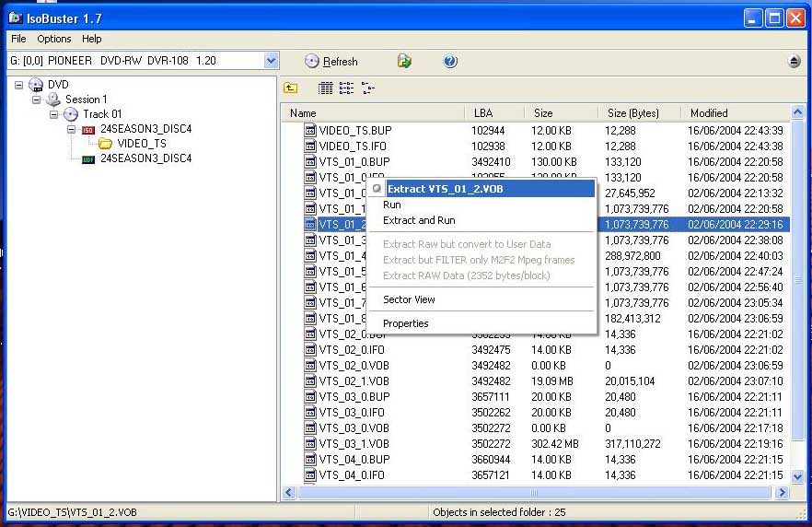Switch to details list view icon
Image resolution: width=812 pixels, height=527 pixels.
click(325, 88)
